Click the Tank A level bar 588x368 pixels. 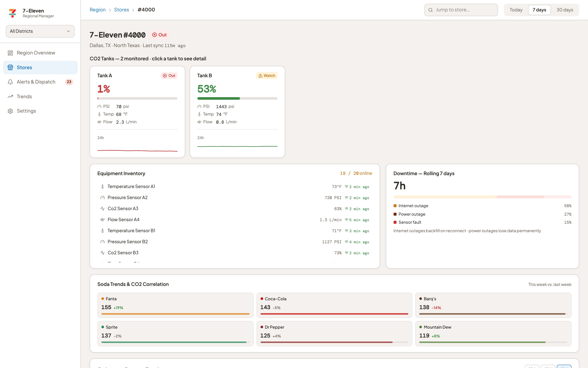(137, 99)
